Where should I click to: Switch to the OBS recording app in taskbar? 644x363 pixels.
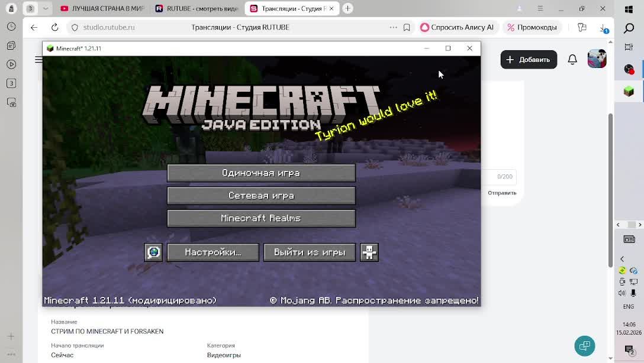tap(629, 69)
